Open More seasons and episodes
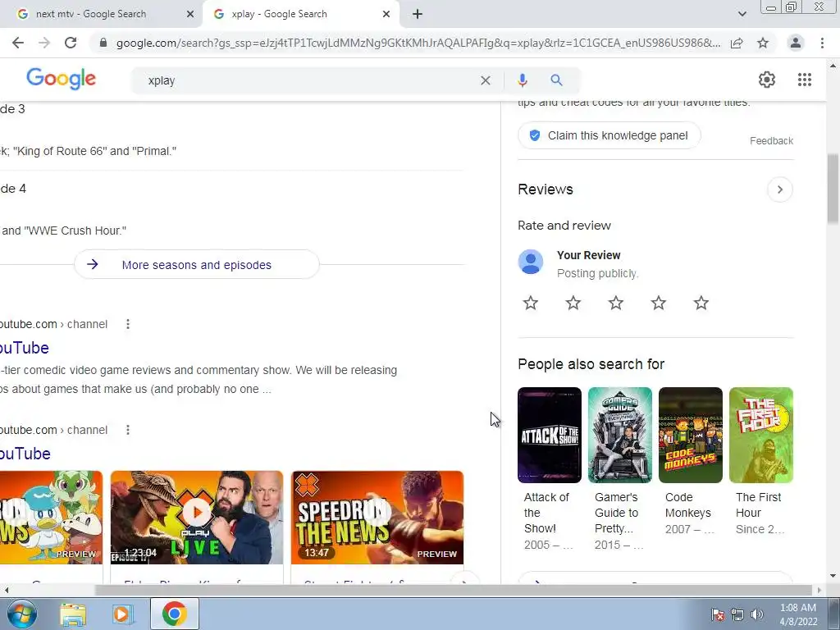The height and width of the screenshot is (630, 840). tap(197, 265)
